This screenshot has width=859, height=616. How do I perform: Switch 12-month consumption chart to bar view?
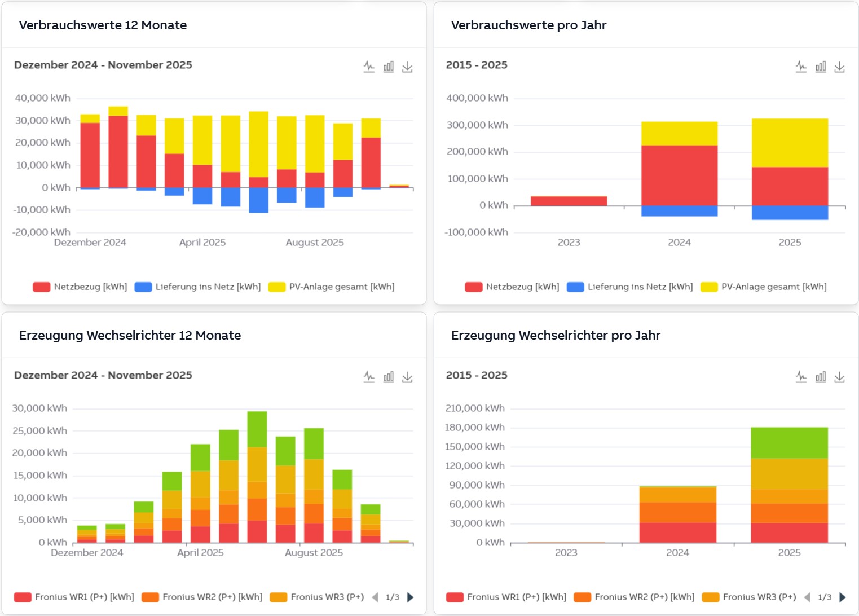point(389,67)
